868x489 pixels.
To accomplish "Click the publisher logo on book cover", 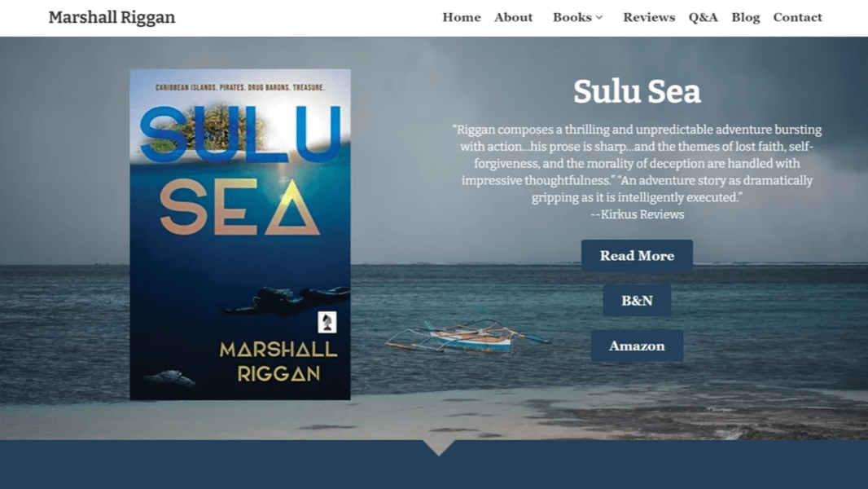I will (327, 322).
